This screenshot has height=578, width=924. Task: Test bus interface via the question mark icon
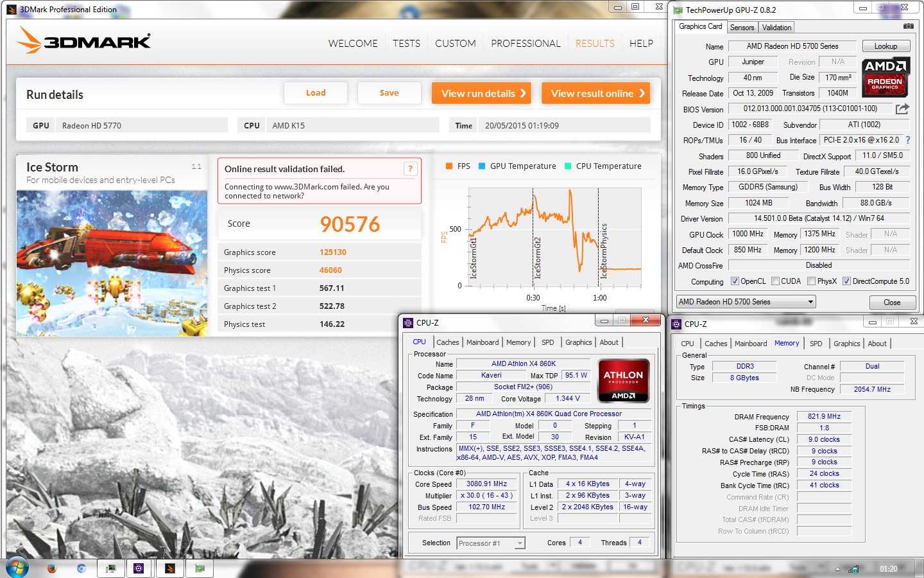[907, 140]
